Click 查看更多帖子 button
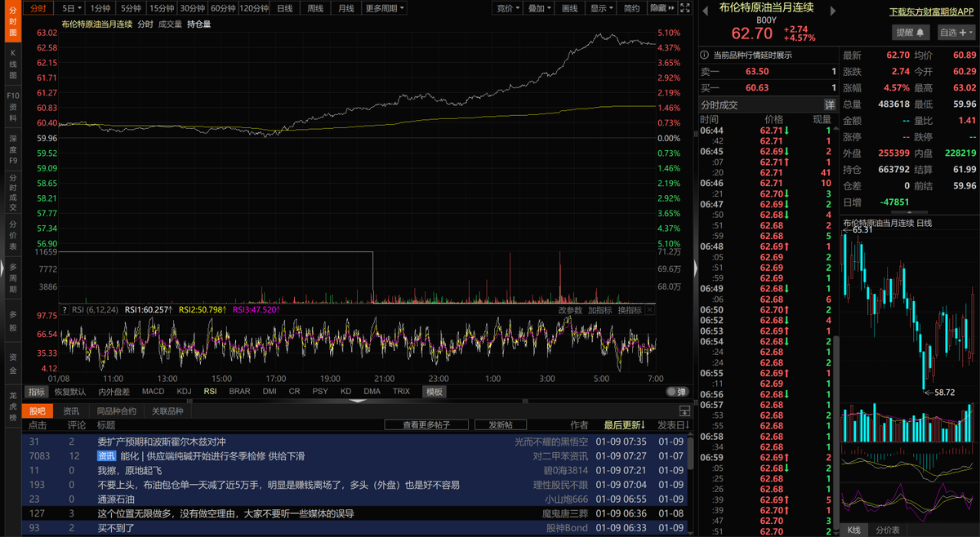 [x=425, y=425]
